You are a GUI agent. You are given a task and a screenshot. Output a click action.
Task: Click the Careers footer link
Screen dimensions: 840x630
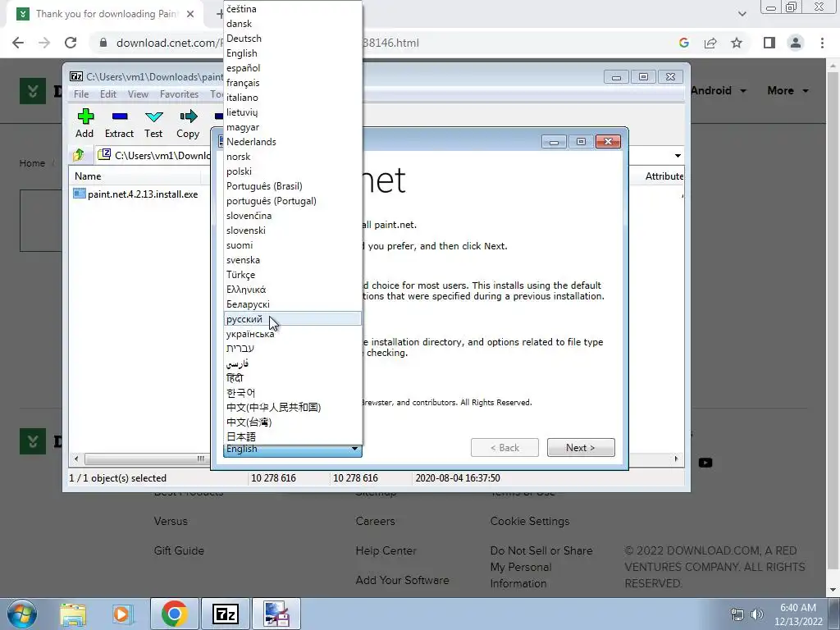point(376,521)
